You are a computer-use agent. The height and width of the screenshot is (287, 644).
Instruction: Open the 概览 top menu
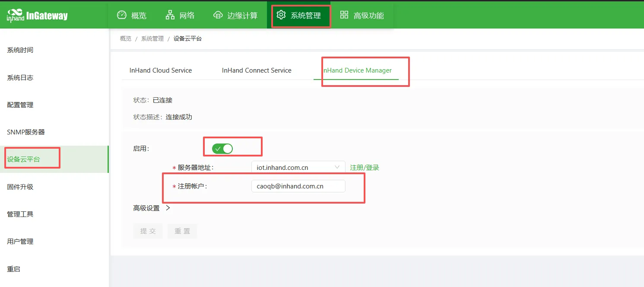coord(132,16)
